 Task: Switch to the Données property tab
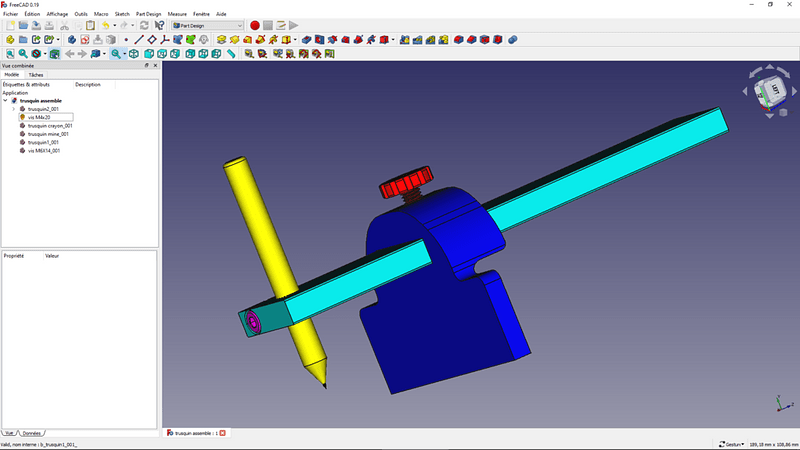click(x=31, y=433)
